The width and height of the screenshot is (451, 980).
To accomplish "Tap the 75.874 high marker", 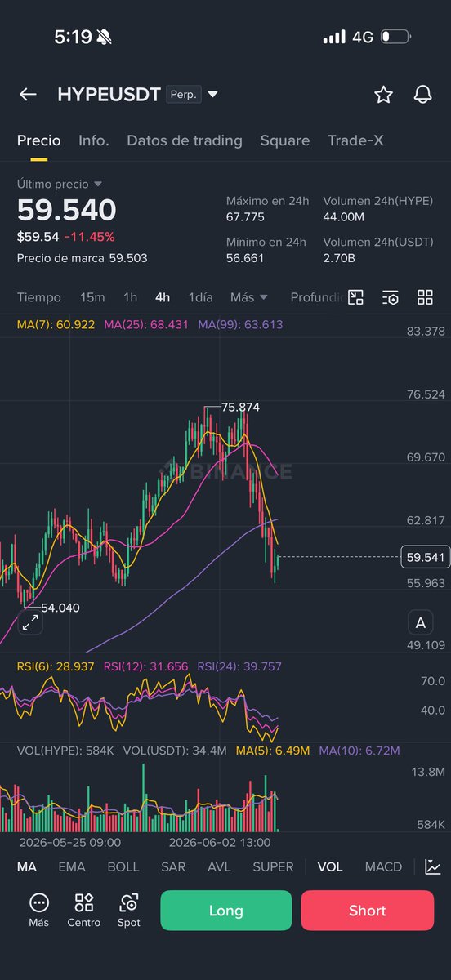I will pos(241,407).
